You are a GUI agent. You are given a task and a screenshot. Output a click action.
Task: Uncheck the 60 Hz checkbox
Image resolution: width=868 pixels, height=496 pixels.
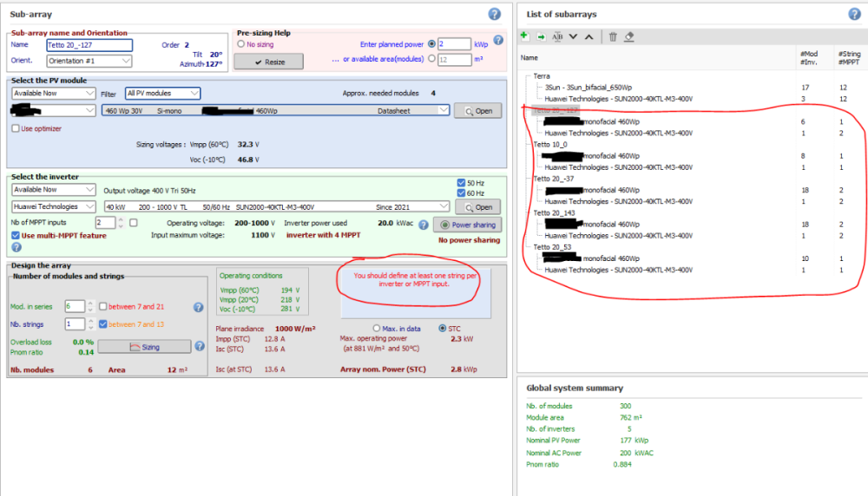462,193
